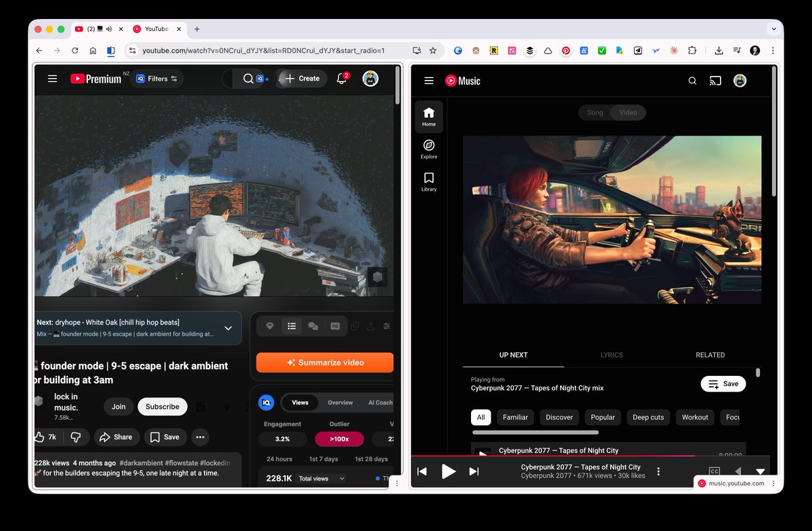Click the vidIQ CC transcript icon
Image resolution: width=812 pixels, height=531 pixels.
coord(335,326)
